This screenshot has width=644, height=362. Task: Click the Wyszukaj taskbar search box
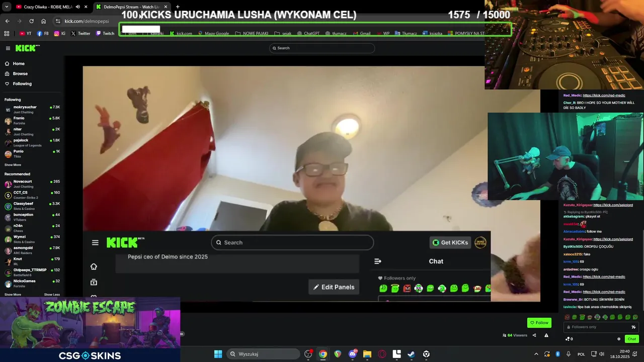click(x=262, y=354)
